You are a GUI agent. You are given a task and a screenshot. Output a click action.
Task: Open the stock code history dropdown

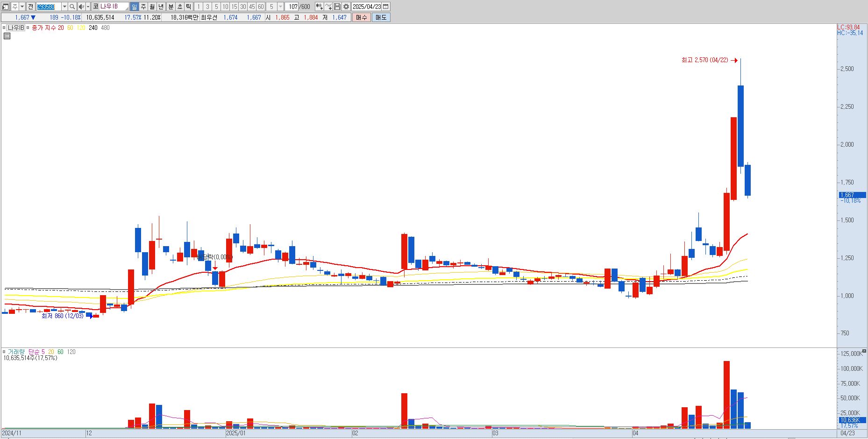tap(64, 7)
